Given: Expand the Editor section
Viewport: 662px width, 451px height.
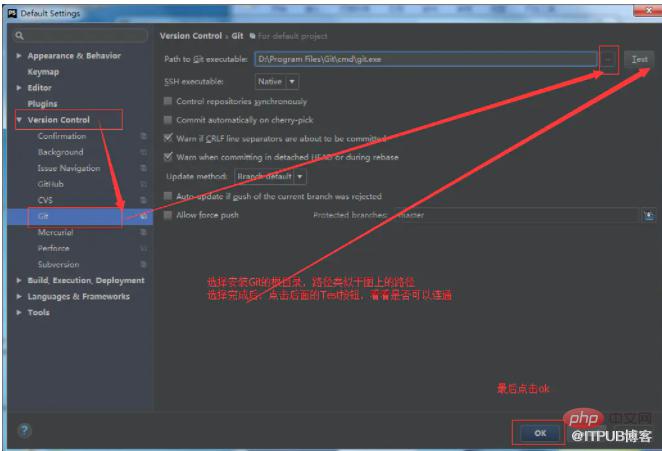Looking at the screenshot, I should click(x=19, y=87).
